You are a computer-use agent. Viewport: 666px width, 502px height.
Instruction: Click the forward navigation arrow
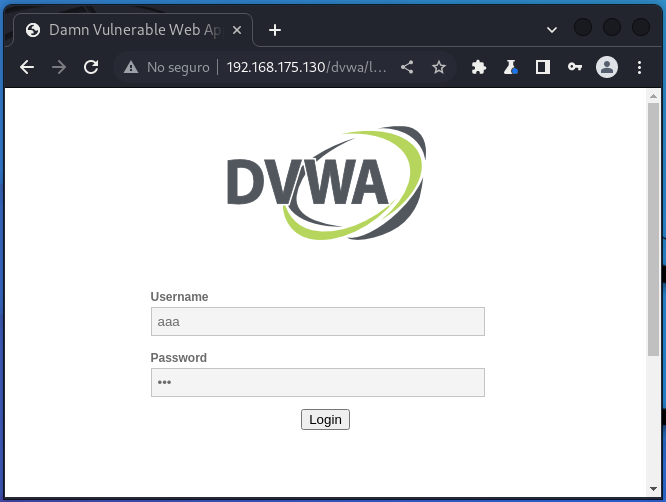59,67
